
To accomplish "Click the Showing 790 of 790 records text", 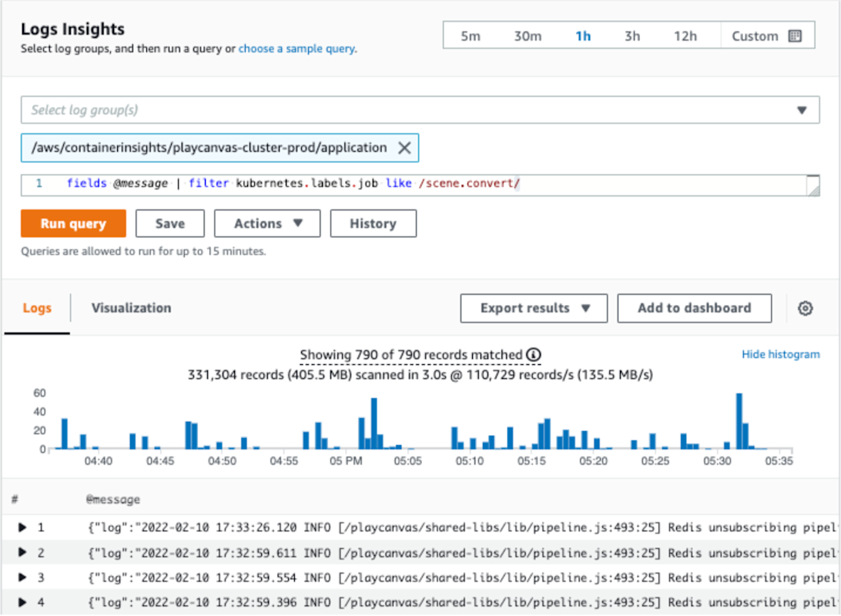I will click(410, 354).
